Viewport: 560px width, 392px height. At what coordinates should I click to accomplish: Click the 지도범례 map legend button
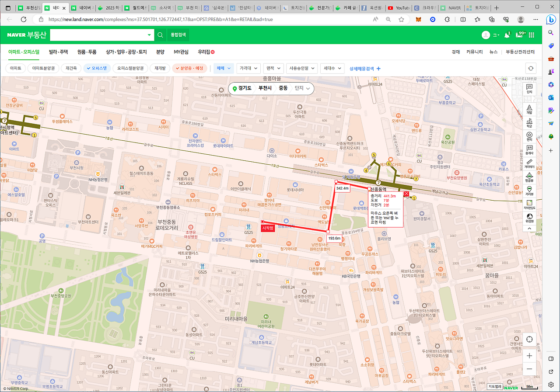point(494,386)
